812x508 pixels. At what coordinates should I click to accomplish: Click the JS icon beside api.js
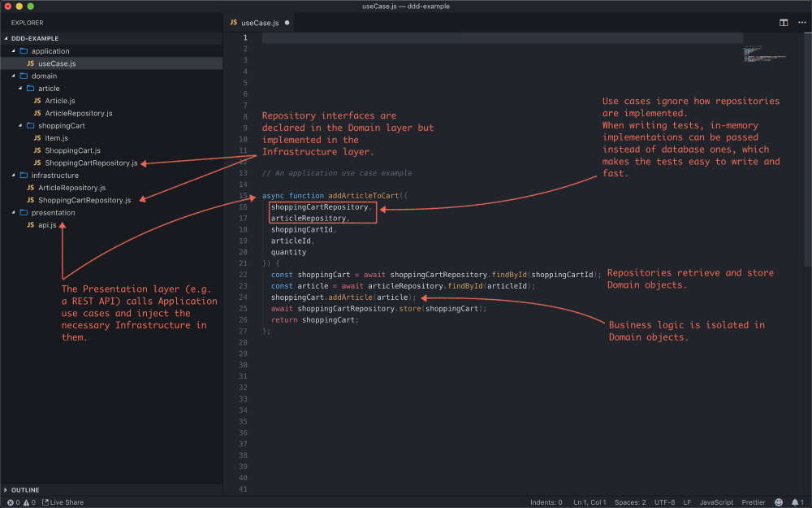(x=30, y=225)
